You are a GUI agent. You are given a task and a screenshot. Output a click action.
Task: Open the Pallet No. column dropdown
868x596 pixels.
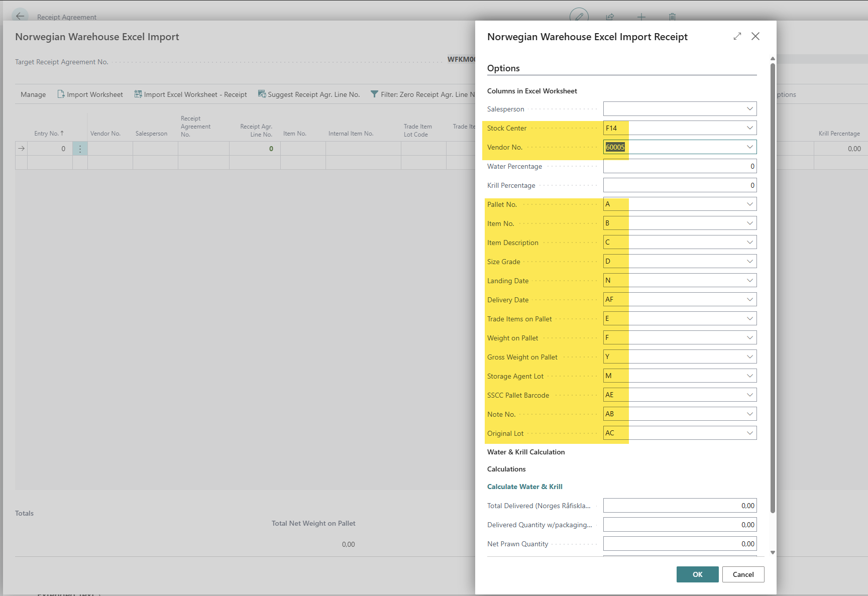click(x=749, y=204)
